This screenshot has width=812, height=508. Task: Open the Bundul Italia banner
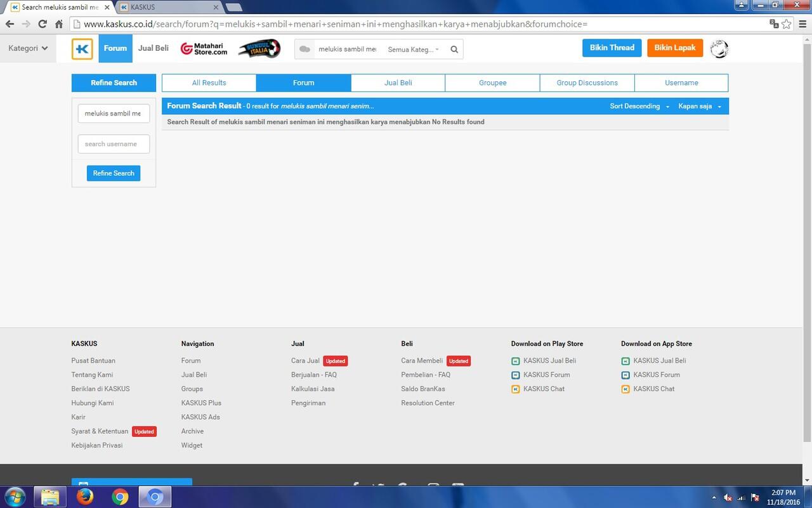[259, 48]
